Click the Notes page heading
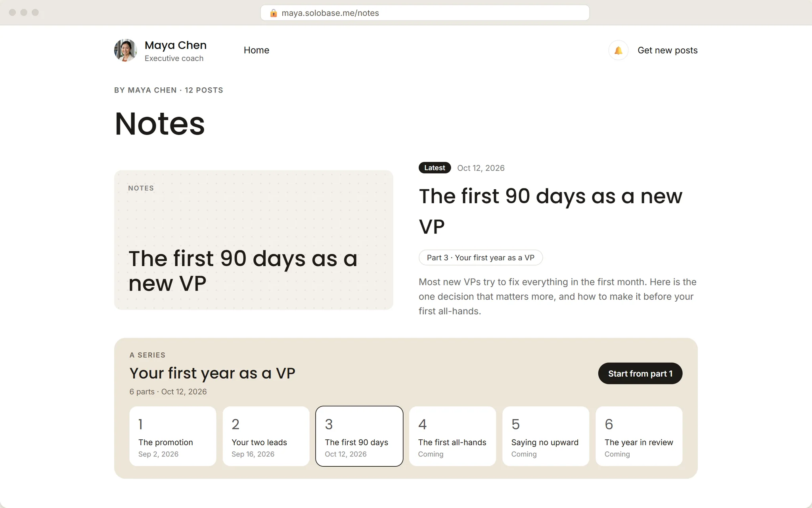The width and height of the screenshot is (812, 508). pos(160,123)
